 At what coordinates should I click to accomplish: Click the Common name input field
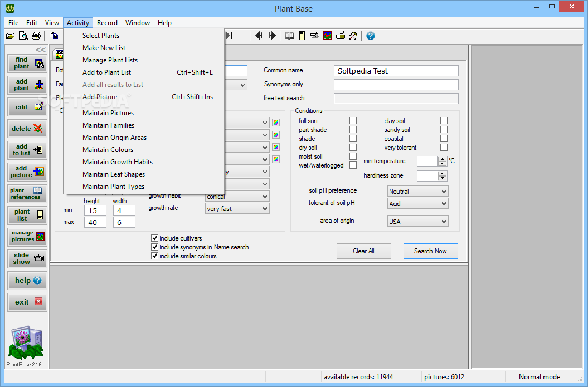point(396,71)
